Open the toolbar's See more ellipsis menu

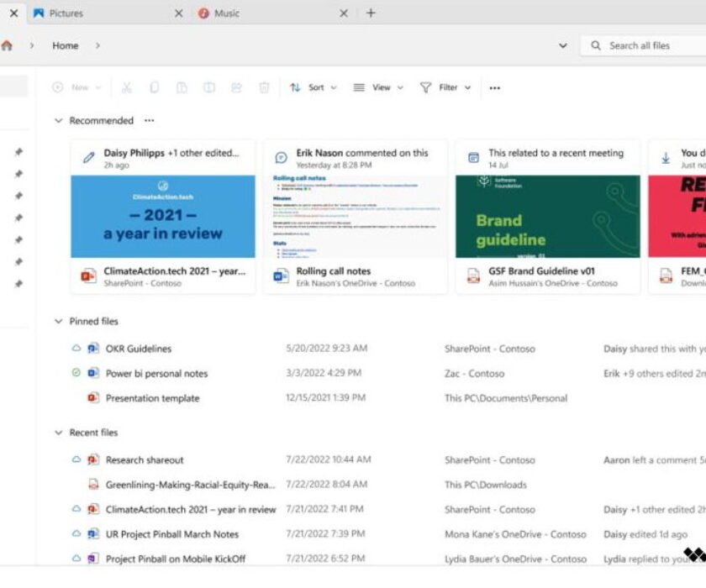[x=495, y=87]
